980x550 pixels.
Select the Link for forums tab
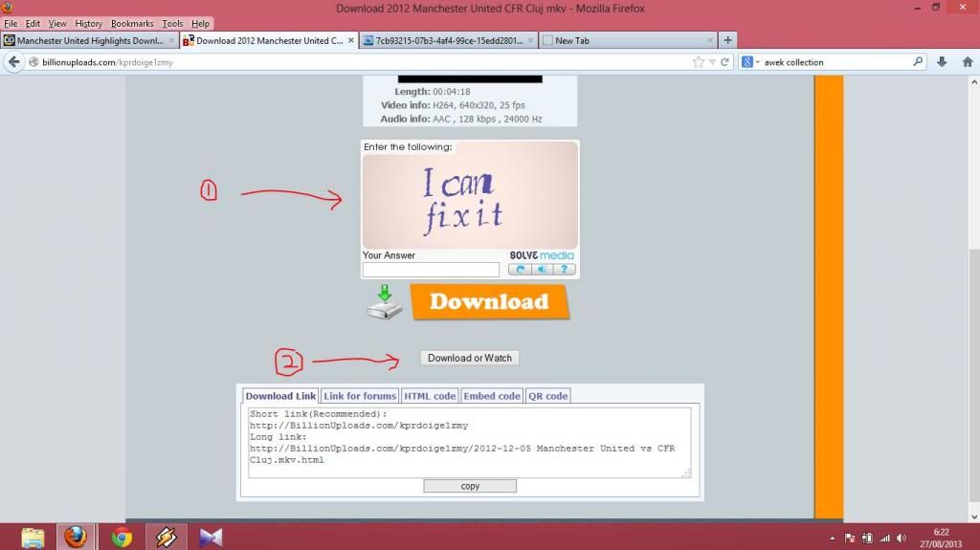(360, 396)
